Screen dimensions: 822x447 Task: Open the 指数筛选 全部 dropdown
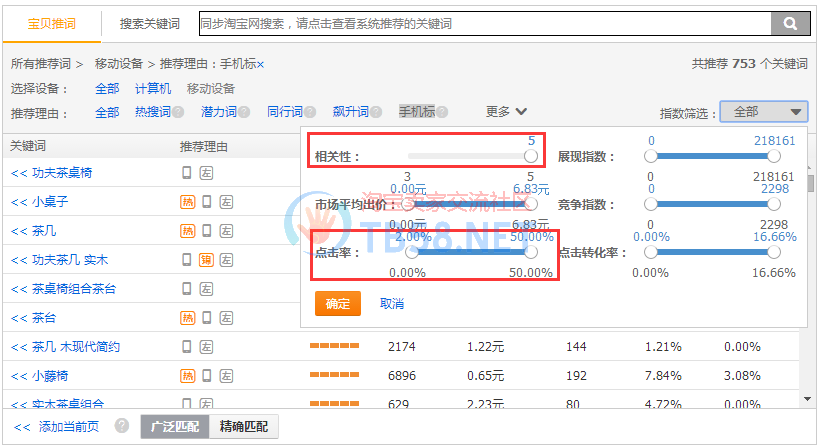click(x=763, y=112)
